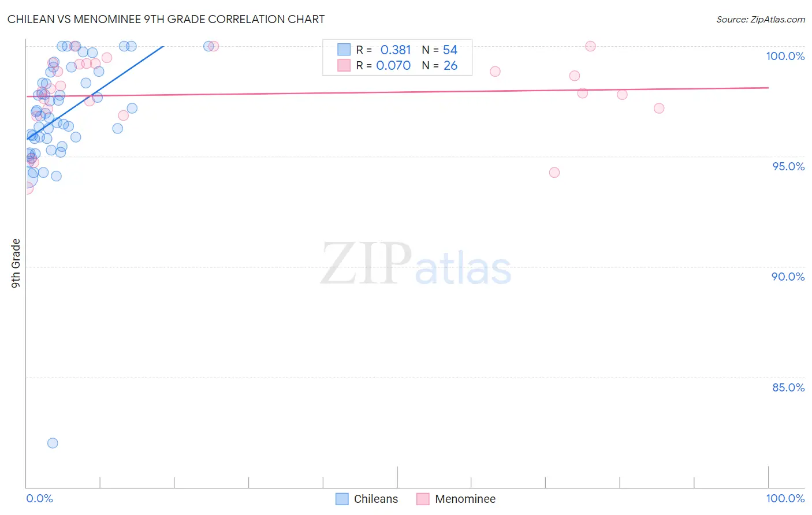Open the Source: ZipAtlas.com link
This screenshot has height=515, width=812.
tap(761, 19)
